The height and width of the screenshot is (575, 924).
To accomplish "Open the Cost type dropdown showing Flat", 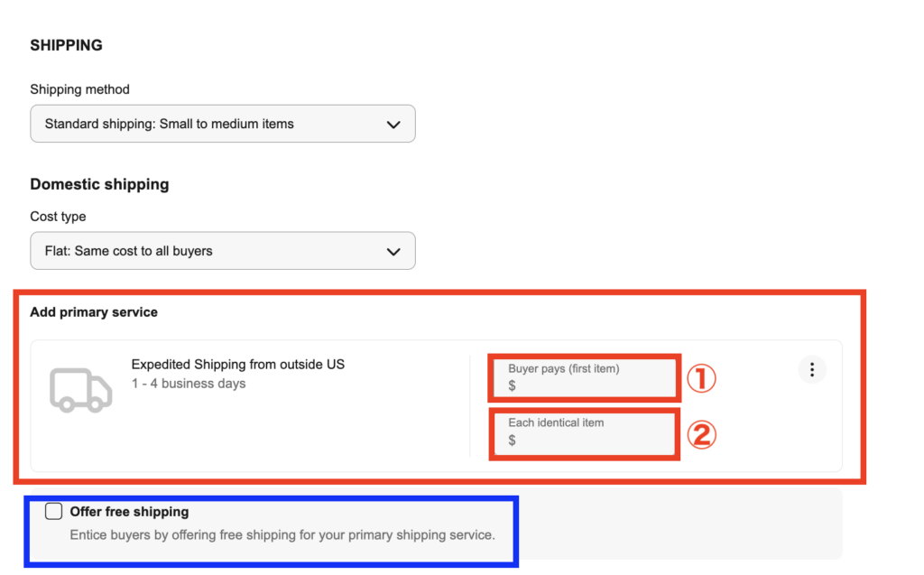I will coord(223,251).
